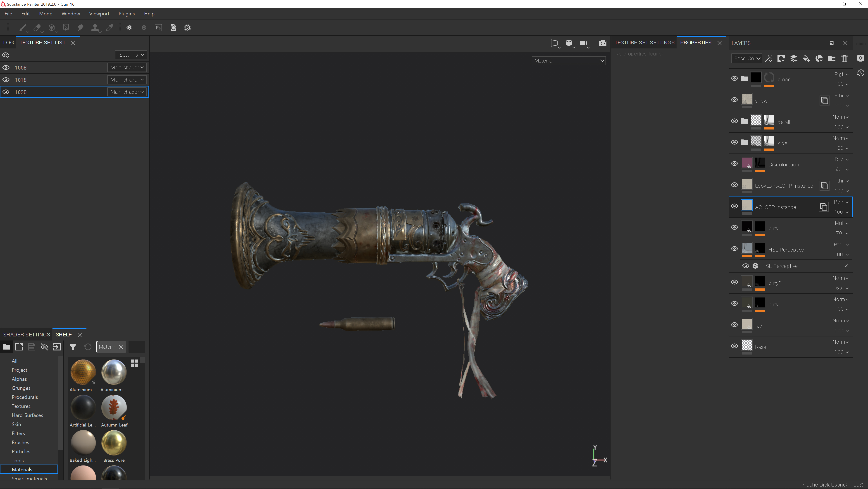Hide the Discoloration layer
Screen dimensions: 868x489
click(x=734, y=164)
